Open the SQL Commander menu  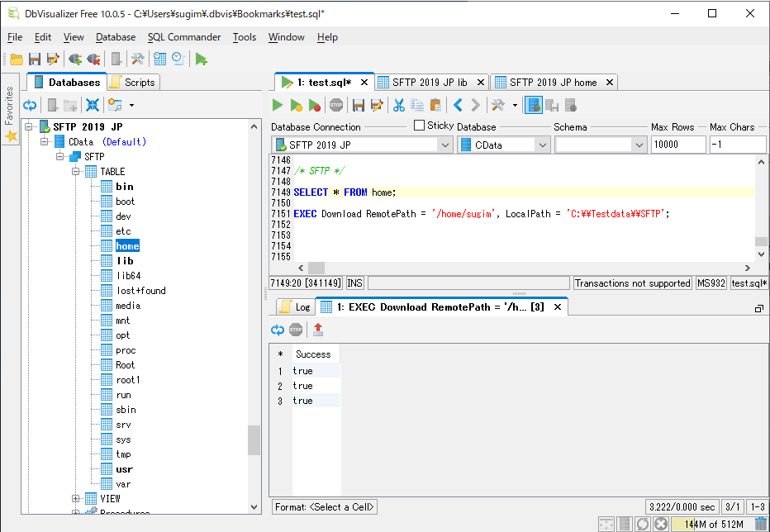click(184, 37)
